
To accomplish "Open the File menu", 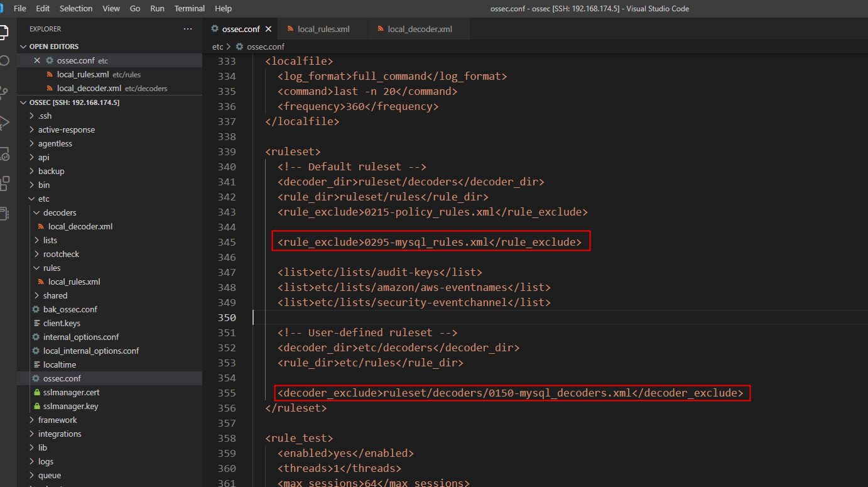I will 19,8.
